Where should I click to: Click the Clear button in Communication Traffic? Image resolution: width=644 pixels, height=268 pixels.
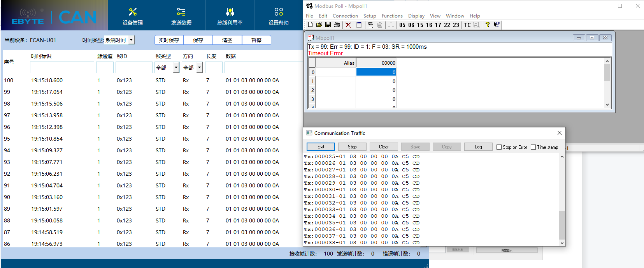tap(384, 147)
